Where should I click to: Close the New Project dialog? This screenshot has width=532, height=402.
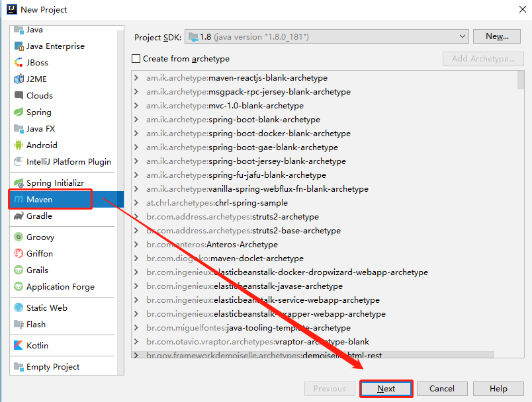(x=523, y=9)
